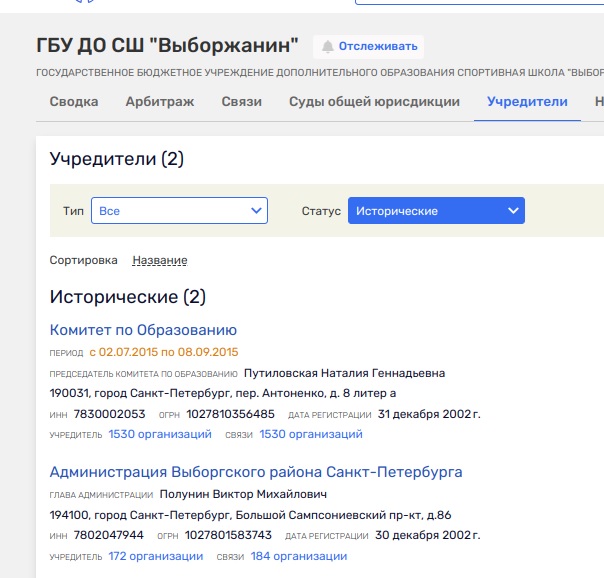Open Администрация Выборгского района Санкт-Петербурга link
This screenshot has height=578, width=604.
pos(256,472)
